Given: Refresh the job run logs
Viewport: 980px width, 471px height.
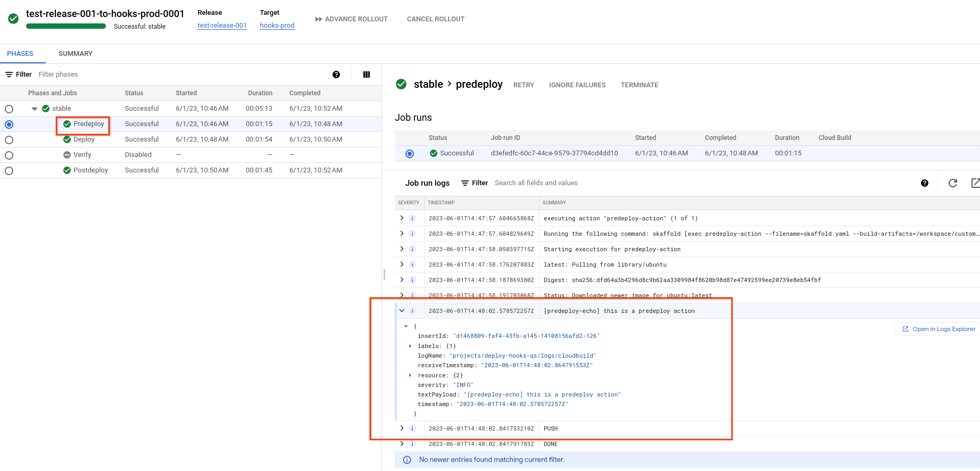Looking at the screenshot, I should click(x=953, y=183).
